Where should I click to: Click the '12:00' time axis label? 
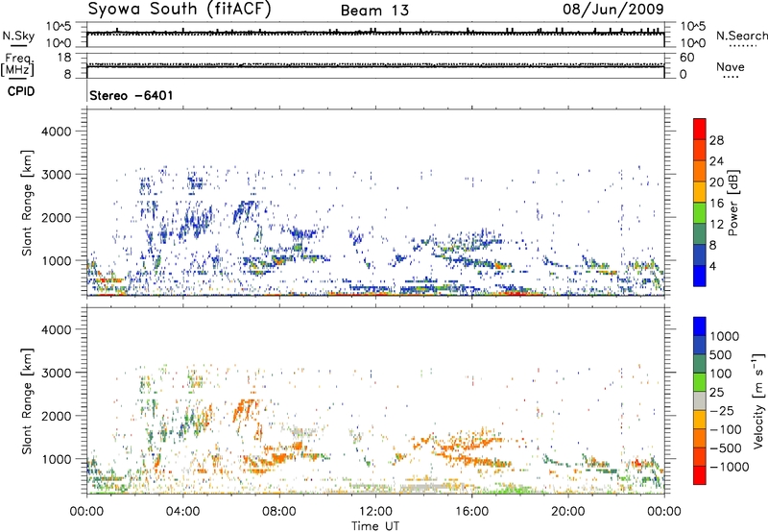375,512
